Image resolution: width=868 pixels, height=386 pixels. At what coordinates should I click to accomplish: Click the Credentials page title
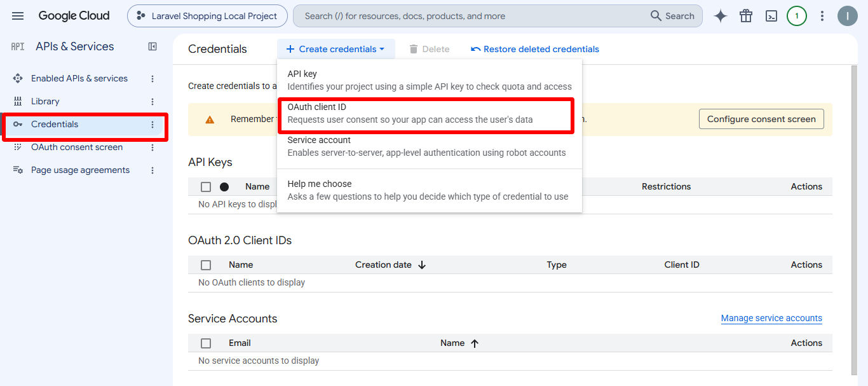pos(217,49)
